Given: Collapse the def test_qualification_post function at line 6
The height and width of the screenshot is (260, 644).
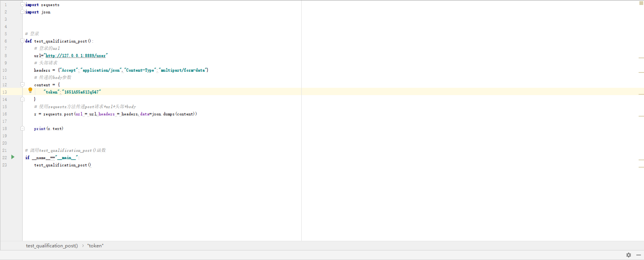Looking at the screenshot, I should pos(22,41).
